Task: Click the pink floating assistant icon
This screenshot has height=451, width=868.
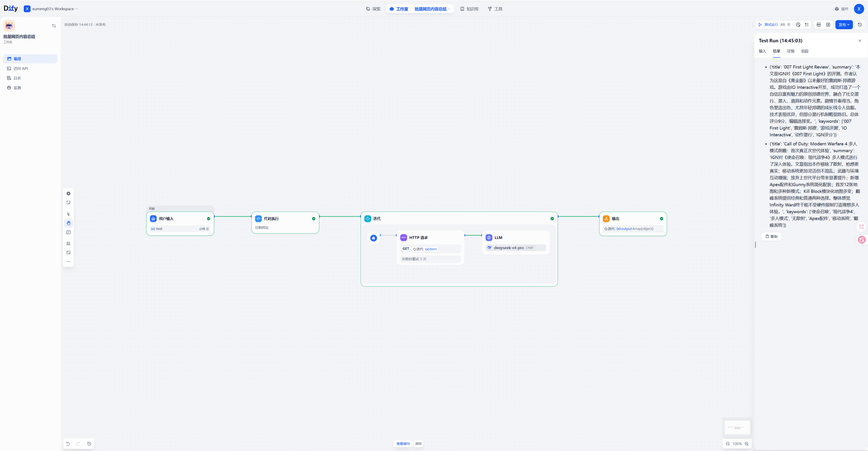Action: coord(862,240)
